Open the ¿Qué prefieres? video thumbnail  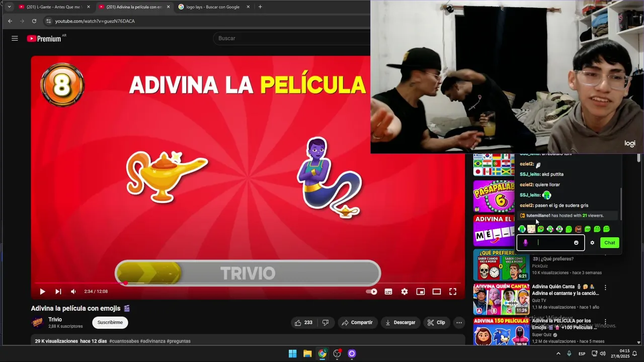[x=501, y=264]
